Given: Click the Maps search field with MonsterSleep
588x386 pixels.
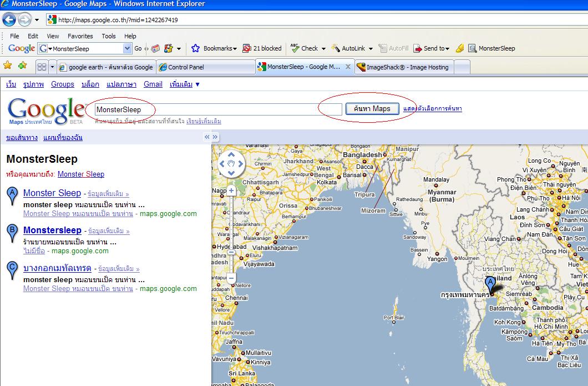Looking at the screenshot, I should (218, 109).
